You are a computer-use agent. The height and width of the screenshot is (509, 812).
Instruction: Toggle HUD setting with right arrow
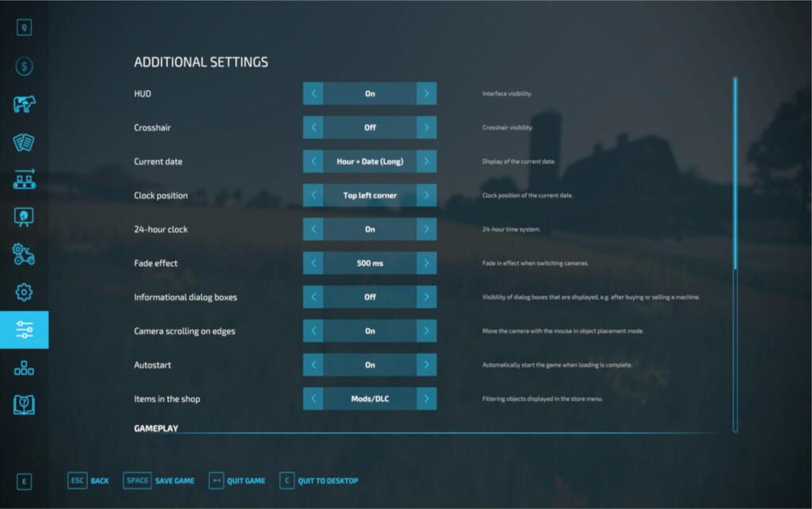(426, 94)
